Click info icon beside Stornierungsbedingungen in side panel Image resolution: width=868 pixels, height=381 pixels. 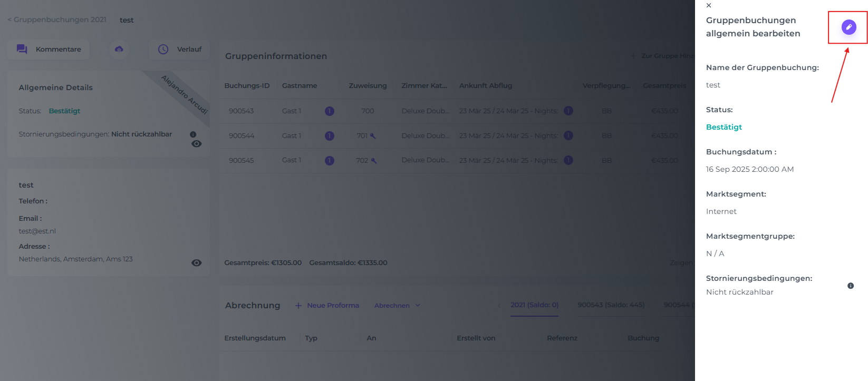(x=850, y=286)
